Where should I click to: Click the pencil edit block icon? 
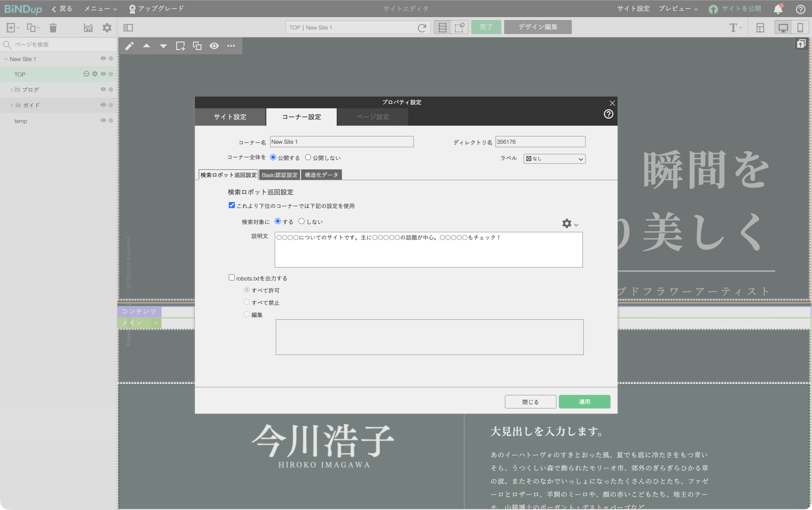pyautogui.click(x=129, y=46)
